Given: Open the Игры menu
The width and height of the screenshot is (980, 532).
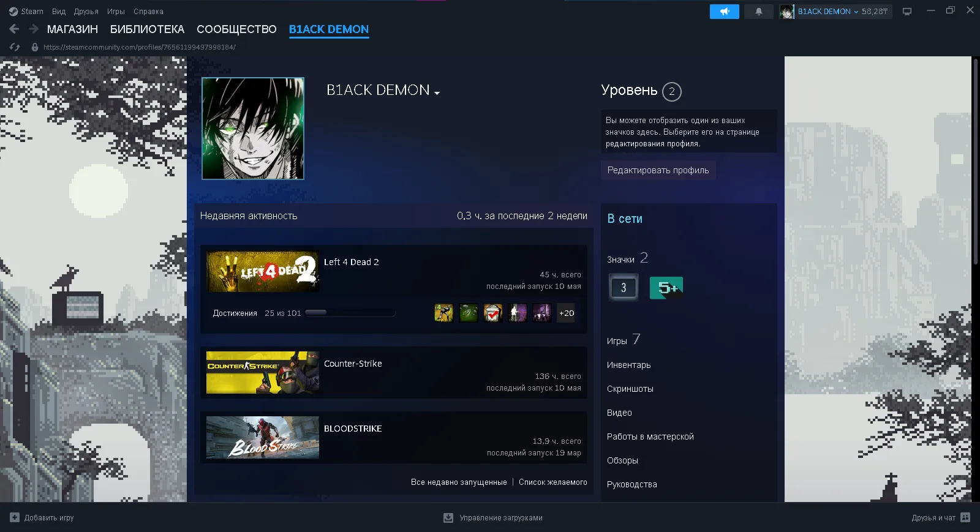Looking at the screenshot, I should click(116, 12).
